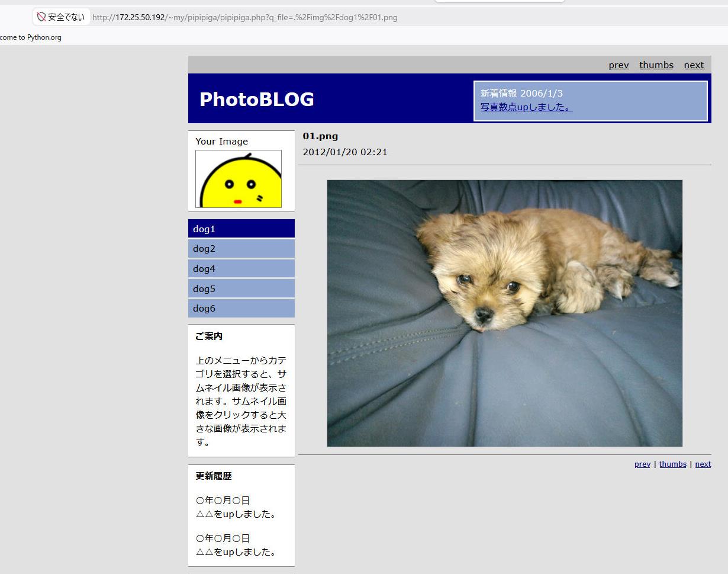Click the bottom prev link below photo
This screenshot has width=728, height=574.
(x=642, y=464)
